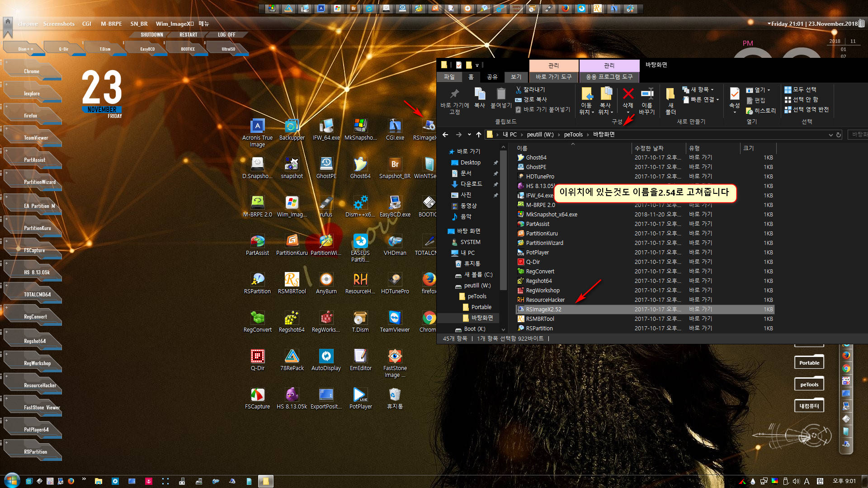Click the PartitionWizard sidebar launcher
868x488 pixels.
click(33, 181)
